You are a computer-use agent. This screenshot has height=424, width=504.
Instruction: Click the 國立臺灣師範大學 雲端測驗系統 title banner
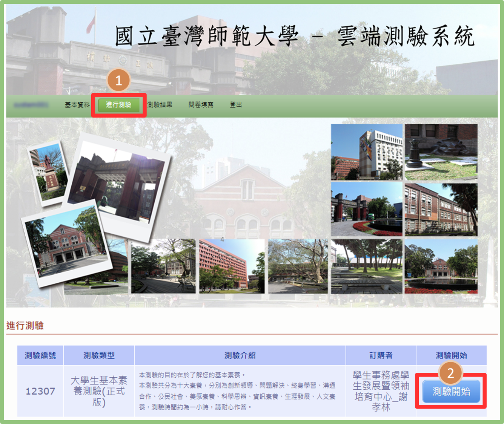pyautogui.click(x=294, y=37)
